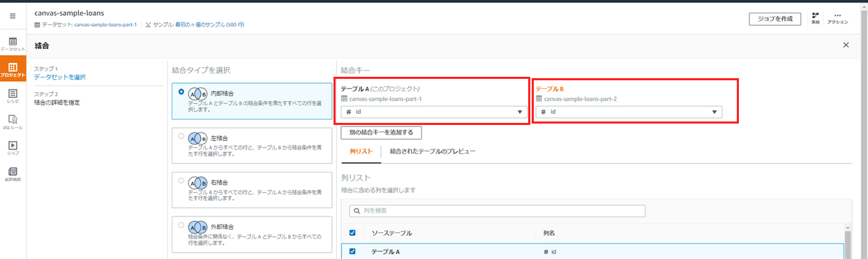Image resolution: width=868 pixels, height=259 pixels.
Task: Open the hamburger navigation menu
Action: [x=13, y=16]
